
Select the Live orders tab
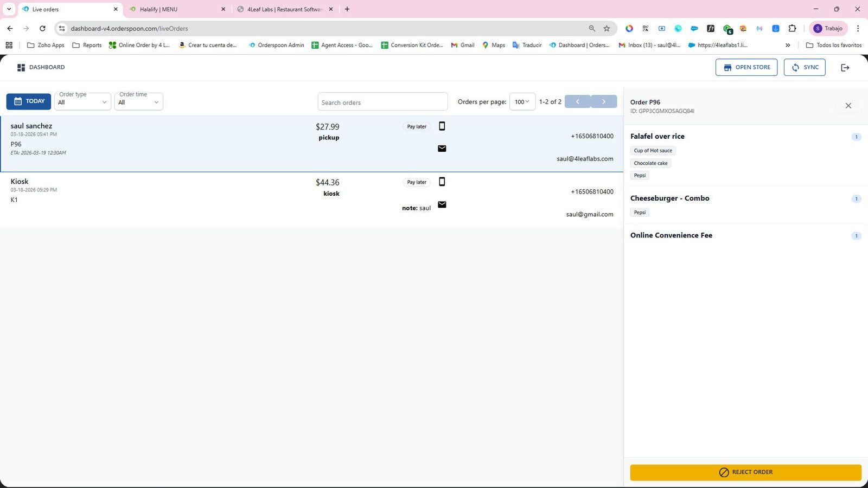[x=69, y=9]
